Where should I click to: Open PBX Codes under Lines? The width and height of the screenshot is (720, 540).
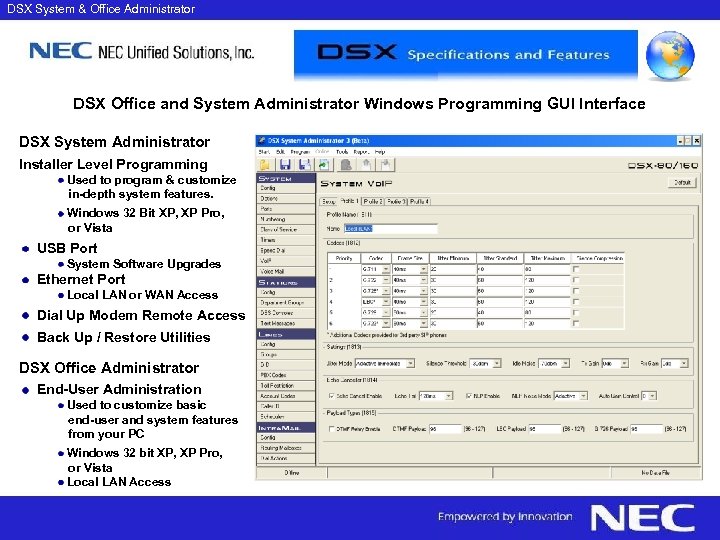(286, 375)
